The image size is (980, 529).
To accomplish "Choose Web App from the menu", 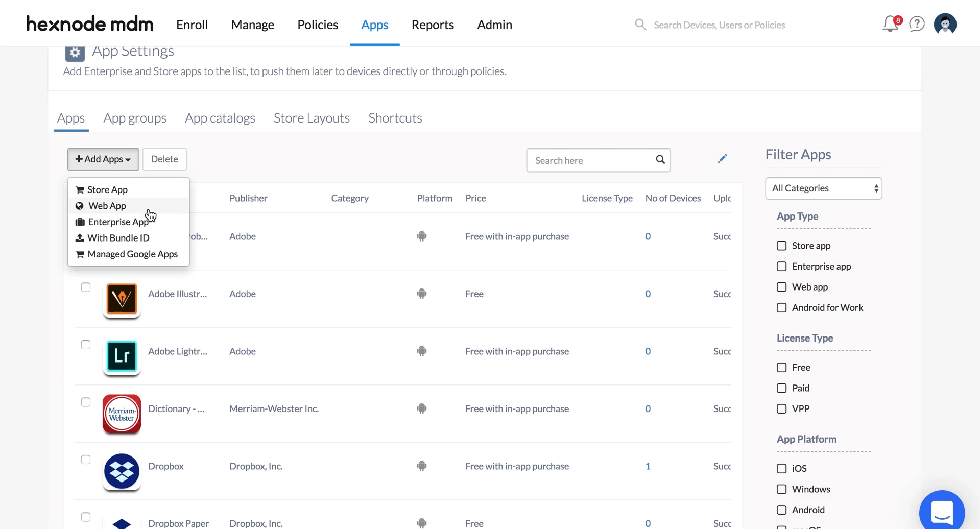I will [107, 206].
